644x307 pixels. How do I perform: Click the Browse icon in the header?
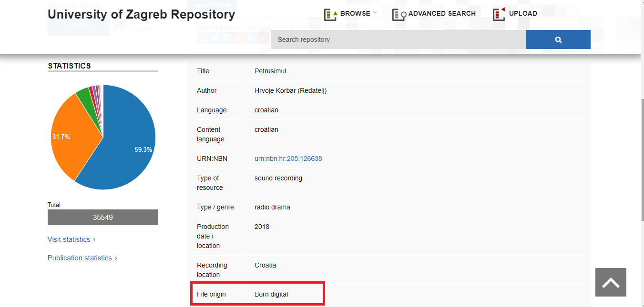330,14
